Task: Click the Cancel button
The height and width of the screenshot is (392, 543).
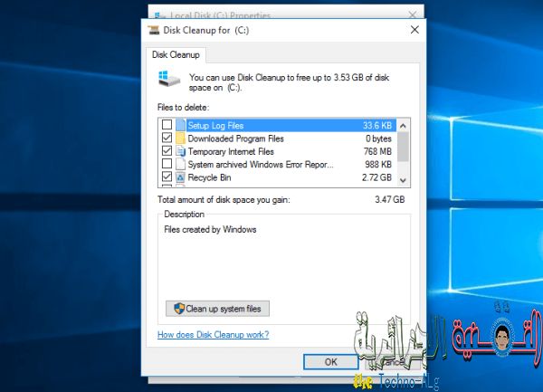Action: tap(393, 362)
